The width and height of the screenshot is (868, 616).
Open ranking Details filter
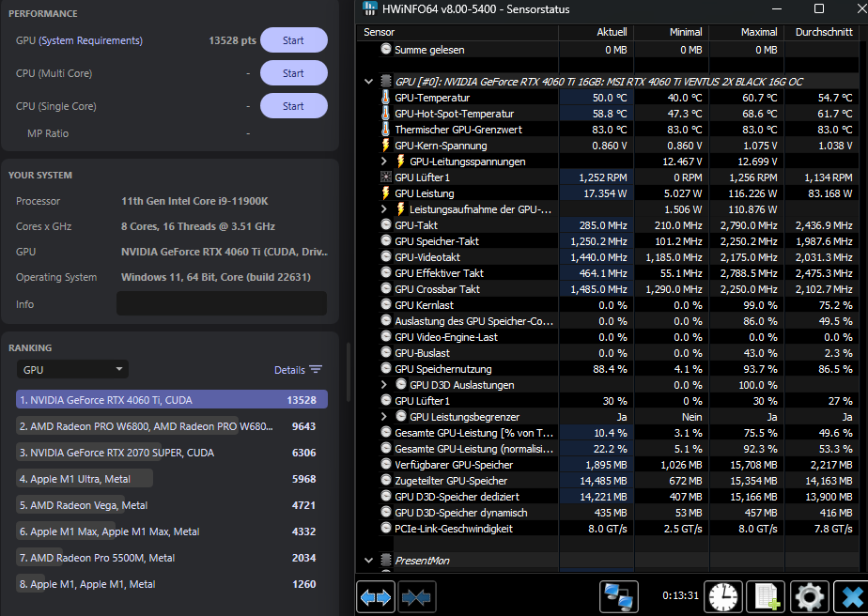click(298, 370)
